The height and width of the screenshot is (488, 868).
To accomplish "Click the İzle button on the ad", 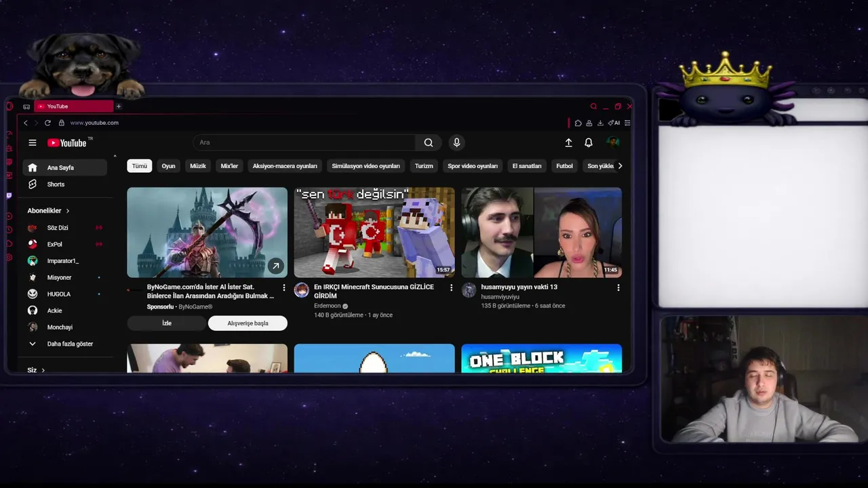I will click(x=166, y=323).
